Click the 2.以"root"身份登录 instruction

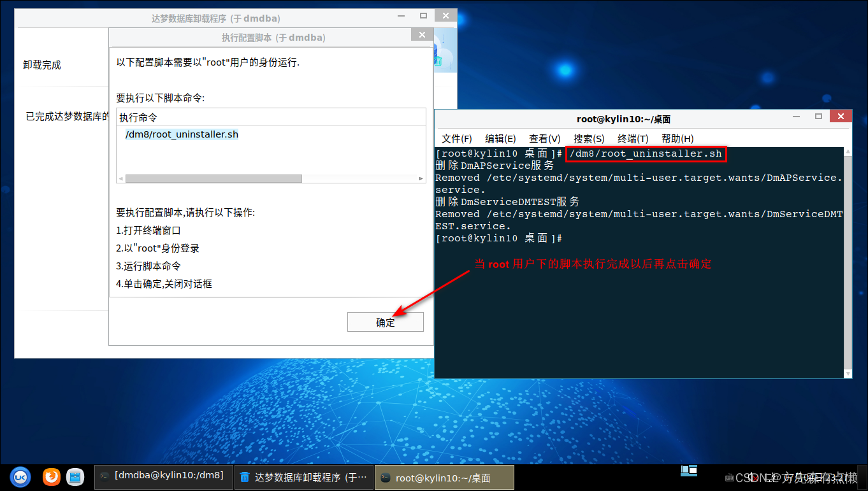pos(158,248)
